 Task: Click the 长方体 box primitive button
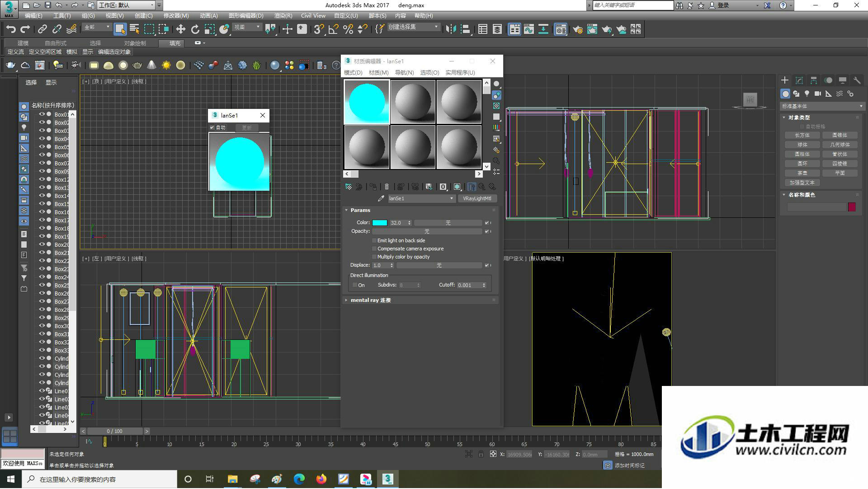pos(802,136)
